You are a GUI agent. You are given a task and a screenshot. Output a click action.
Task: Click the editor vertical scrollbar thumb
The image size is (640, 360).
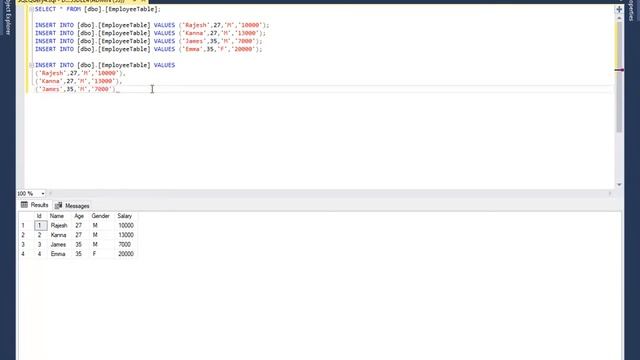(x=619, y=77)
